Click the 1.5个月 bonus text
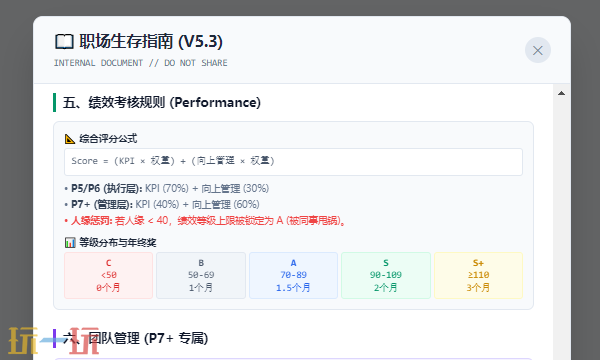600x360 pixels. 293,288
